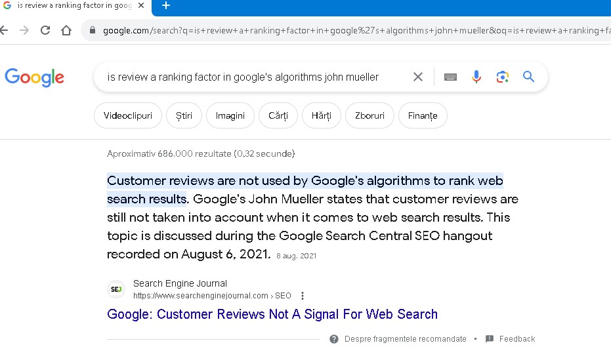Open a new browser tab with plus
This screenshot has width=611, height=364.
tap(166, 5)
